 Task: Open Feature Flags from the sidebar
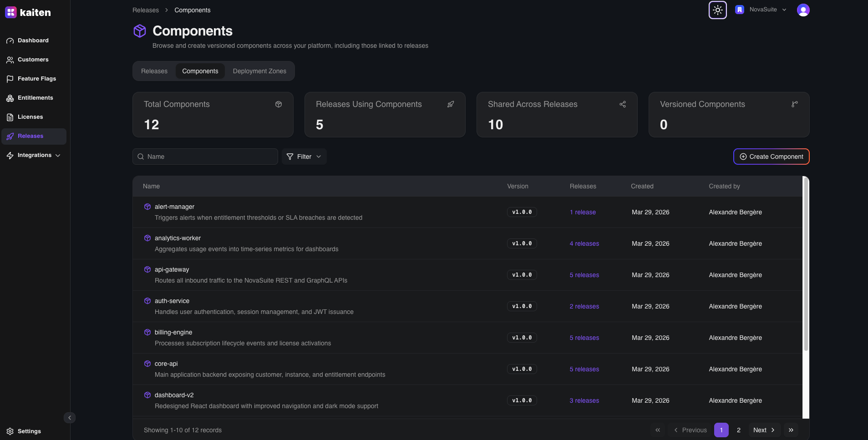pyautogui.click(x=36, y=79)
